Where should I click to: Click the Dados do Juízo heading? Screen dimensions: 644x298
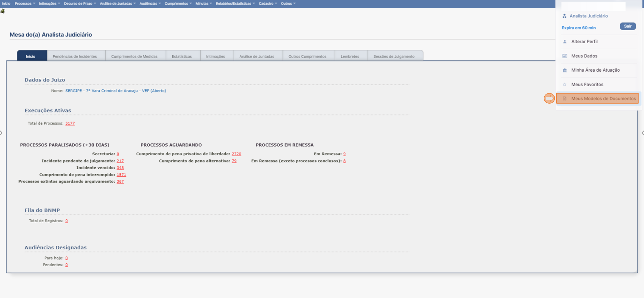[x=45, y=80]
